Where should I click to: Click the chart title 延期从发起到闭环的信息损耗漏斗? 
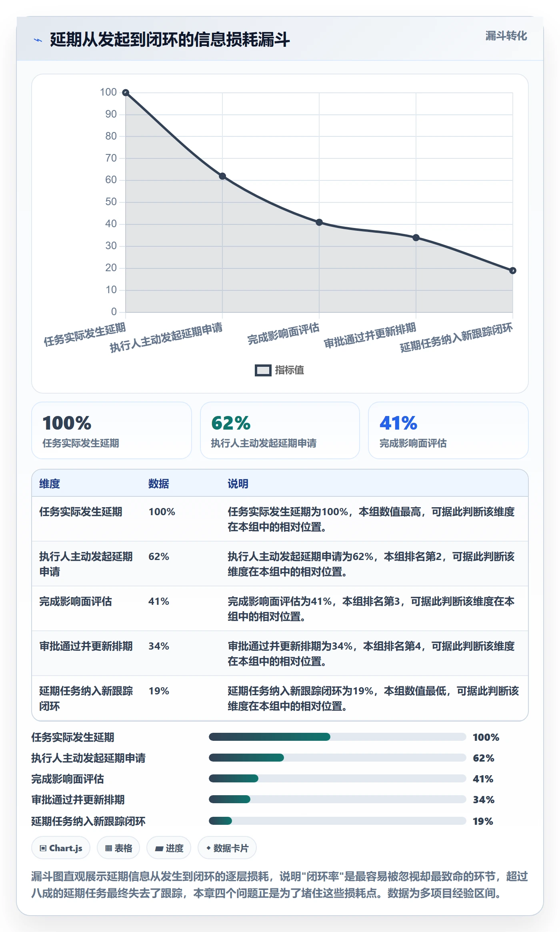click(170, 40)
